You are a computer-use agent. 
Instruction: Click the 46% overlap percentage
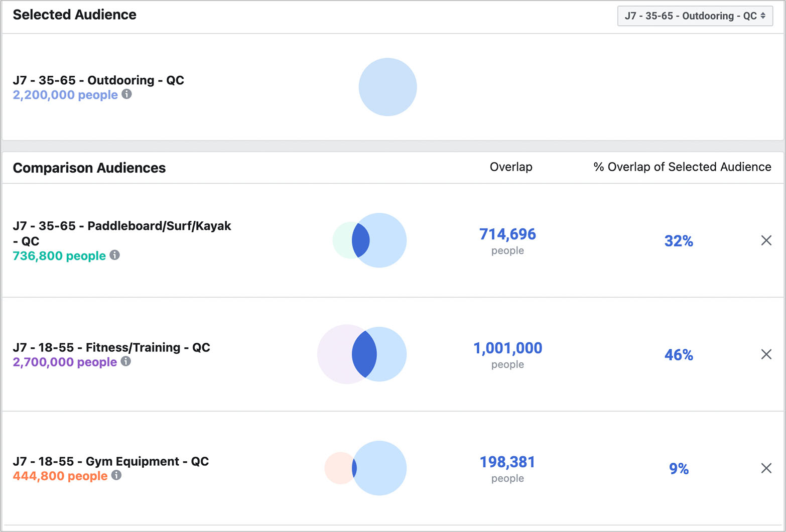(x=679, y=355)
